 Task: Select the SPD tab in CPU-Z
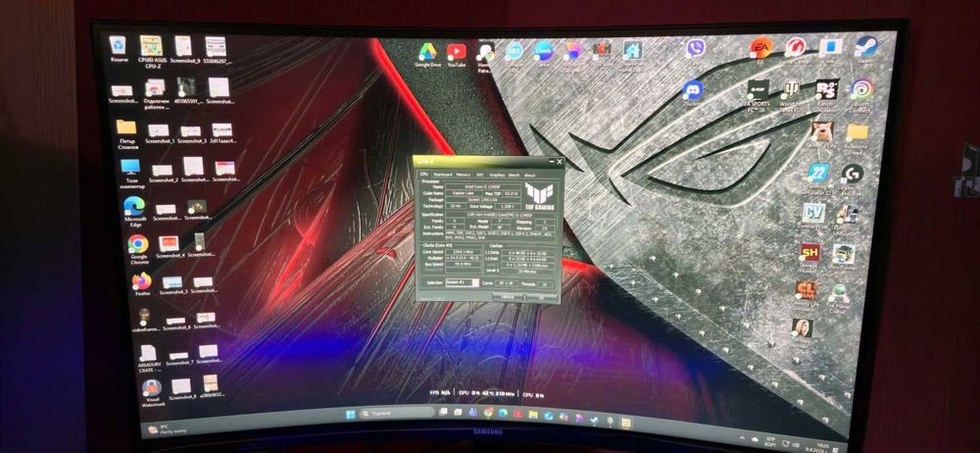click(480, 175)
